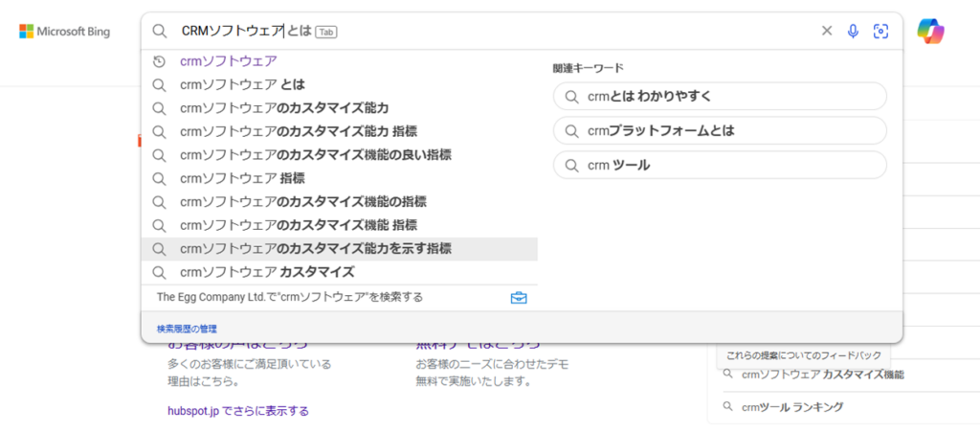The height and width of the screenshot is (432, 980).
Task: Open 検索履歴の管理 link
Action: 187,329
